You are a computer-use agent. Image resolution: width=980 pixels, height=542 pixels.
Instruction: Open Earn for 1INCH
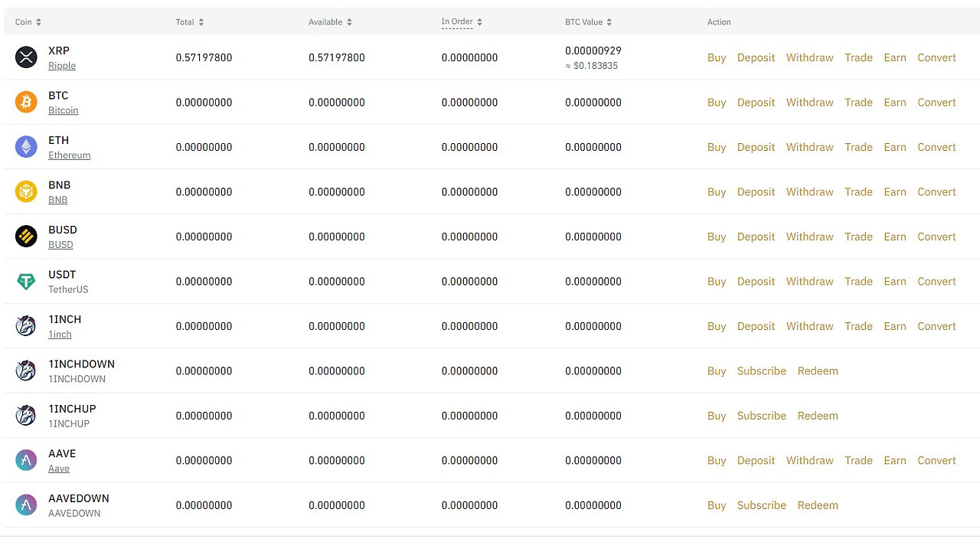click(x=895, y=326)
